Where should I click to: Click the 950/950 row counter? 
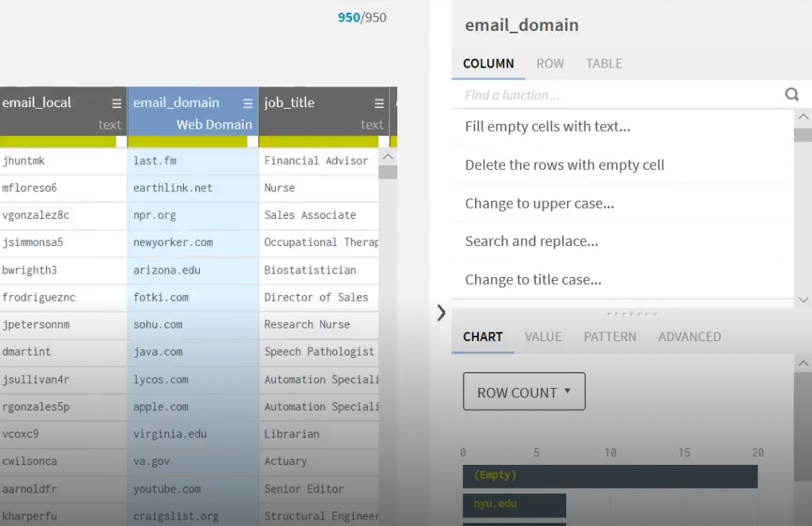point(362,17)
